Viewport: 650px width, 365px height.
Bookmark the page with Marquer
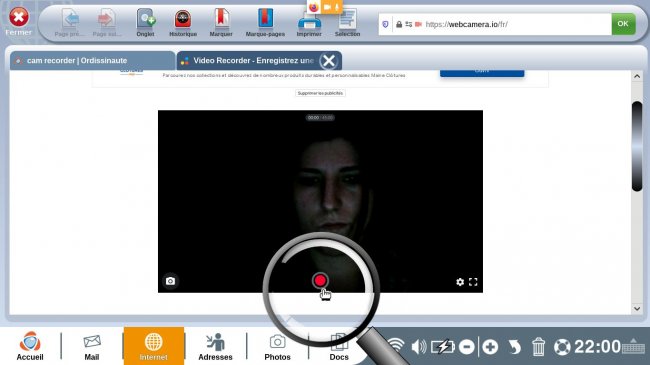[x=221, y=23]
